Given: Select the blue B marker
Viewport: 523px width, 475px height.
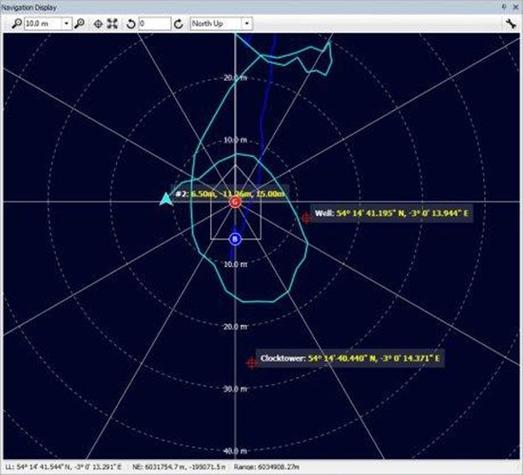Looking at the screenshot, I should [235, 239].
